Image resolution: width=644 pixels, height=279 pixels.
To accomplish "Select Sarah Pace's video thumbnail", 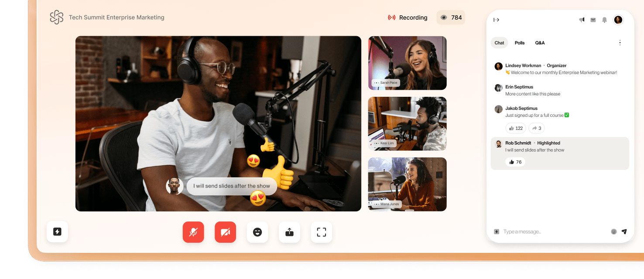I will click(407, 63).
